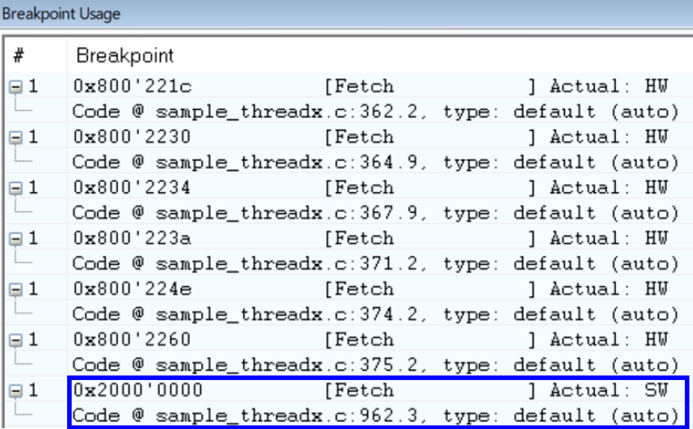Select the sample_threadx.c:371.2 code entry
Image resolution: width=693 pixels, height=429 pixels.
tap(370, 263)
